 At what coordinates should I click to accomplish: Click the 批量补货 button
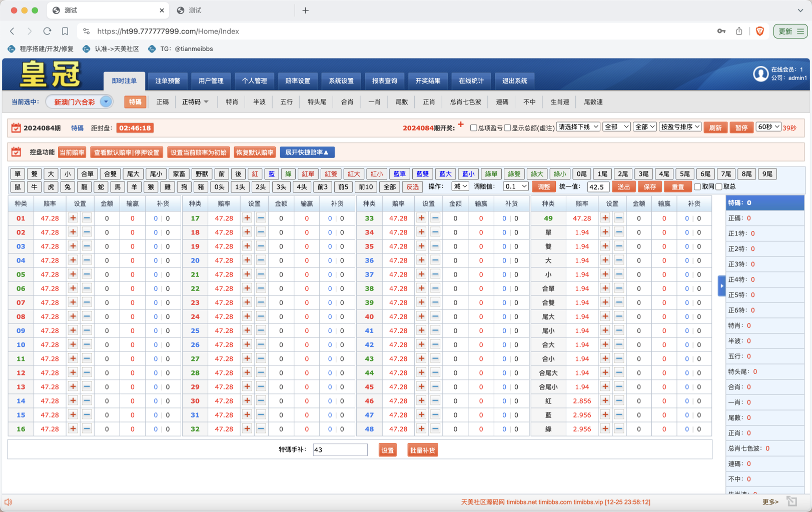[x=423, y=450]
